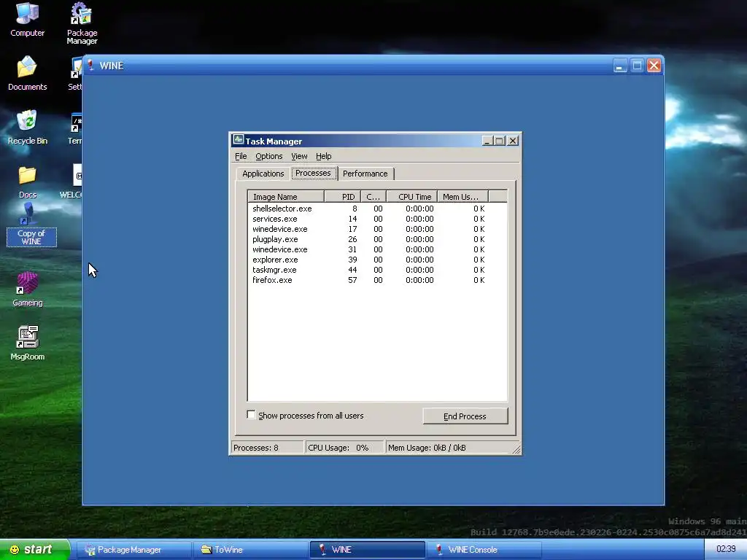Select the plugplay.exe process row
The height and width of the screenshot is (560, 747).
click(x=377, y=239)
